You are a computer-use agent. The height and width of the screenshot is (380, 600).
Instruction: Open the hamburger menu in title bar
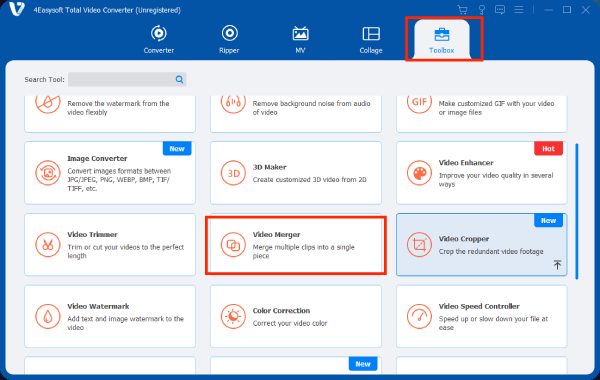[x=518, y=10]
